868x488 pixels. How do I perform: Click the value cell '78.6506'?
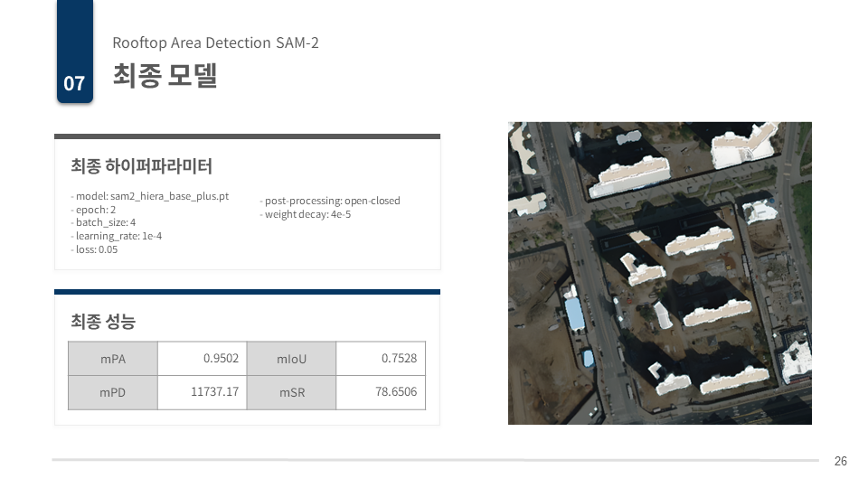[x=381, y=392]
